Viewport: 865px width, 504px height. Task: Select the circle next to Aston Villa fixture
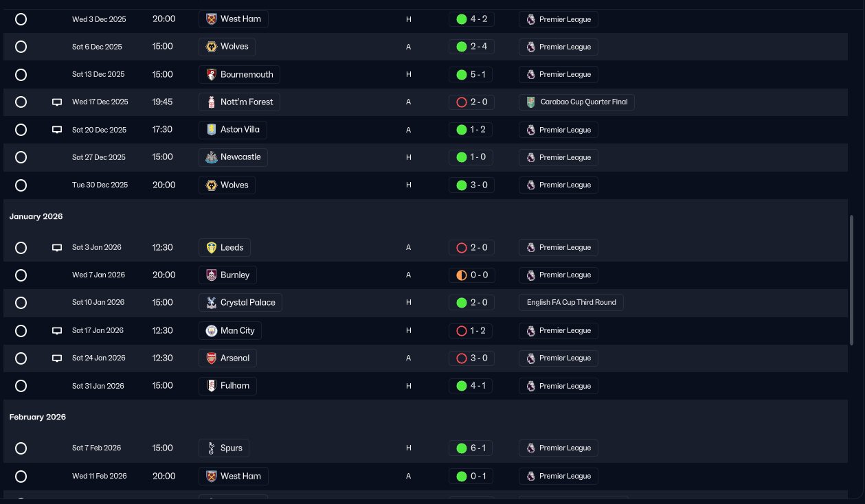(21, 130)
